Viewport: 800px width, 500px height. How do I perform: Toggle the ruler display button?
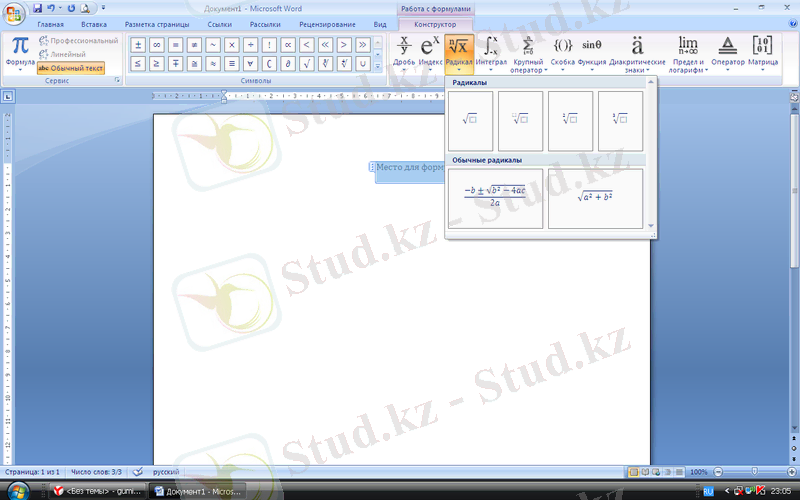pos(794,96)
